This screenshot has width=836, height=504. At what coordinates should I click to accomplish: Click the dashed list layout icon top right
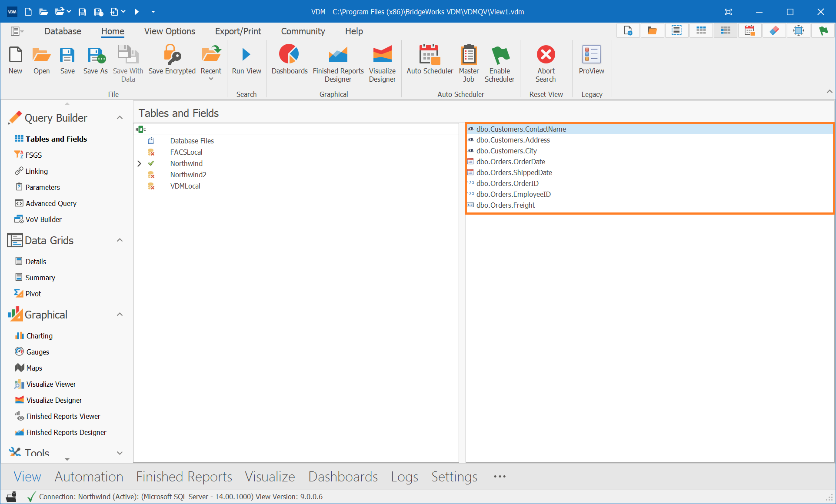pyautogui.click(x=676, y=31)
